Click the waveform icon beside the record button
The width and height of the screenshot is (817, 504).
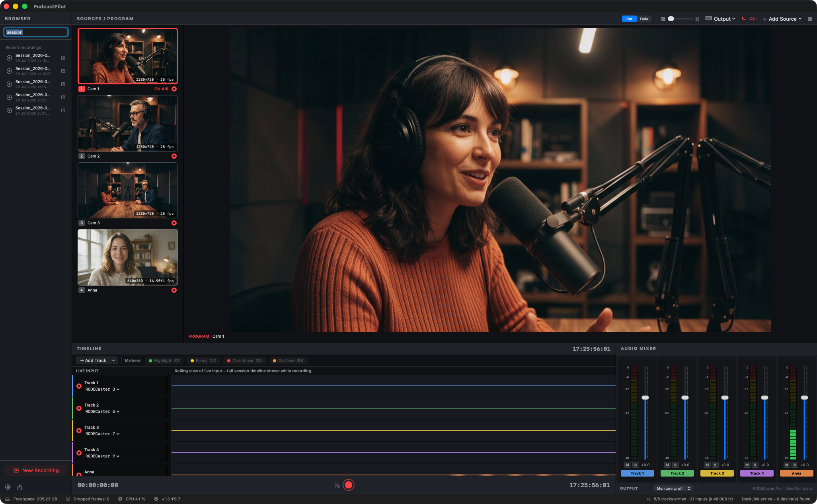tap(337, 485)
